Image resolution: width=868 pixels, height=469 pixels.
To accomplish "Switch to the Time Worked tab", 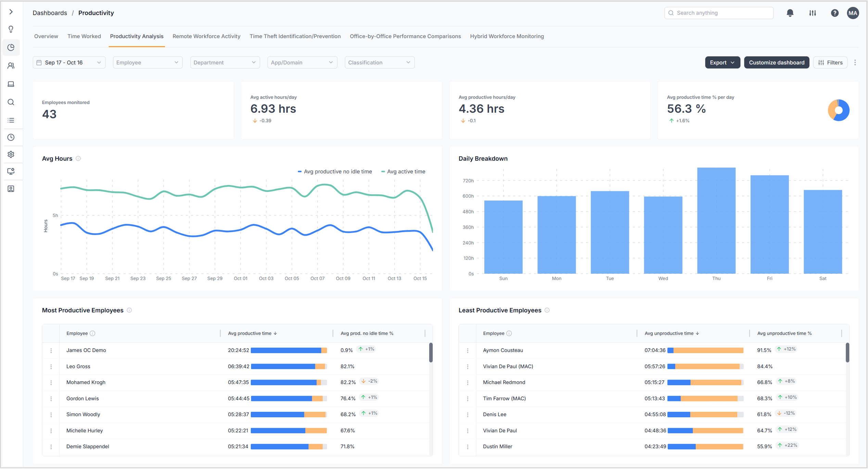I will [84, 36].
